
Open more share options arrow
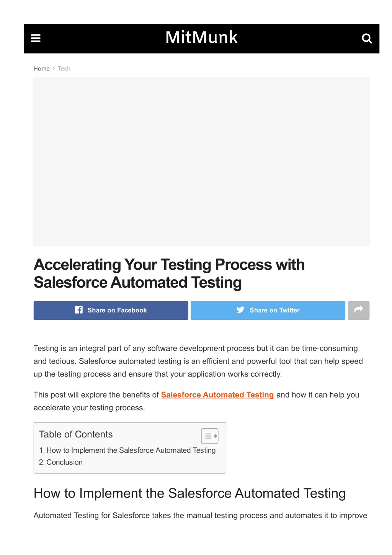coord(359,310)
